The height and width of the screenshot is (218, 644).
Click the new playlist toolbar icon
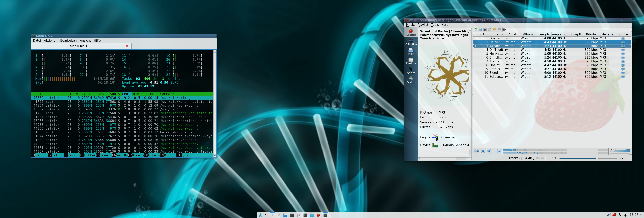click(476, 29)
